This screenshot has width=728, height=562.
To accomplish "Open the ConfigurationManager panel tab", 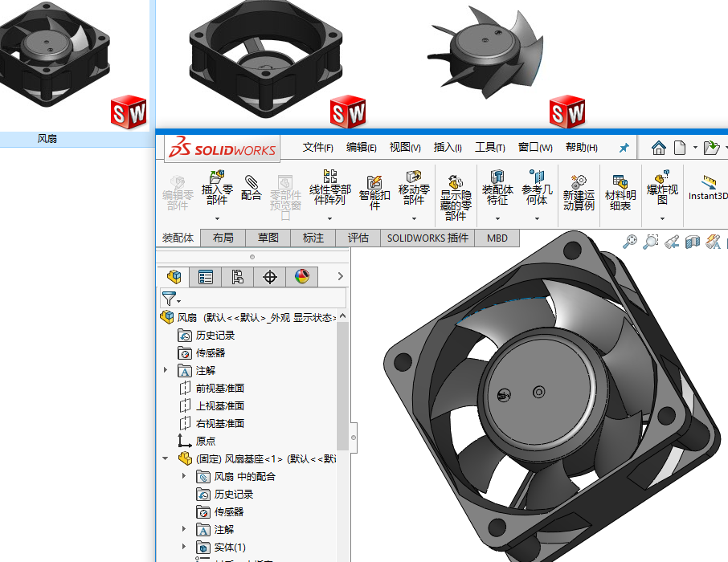I will tap(237, 277).
